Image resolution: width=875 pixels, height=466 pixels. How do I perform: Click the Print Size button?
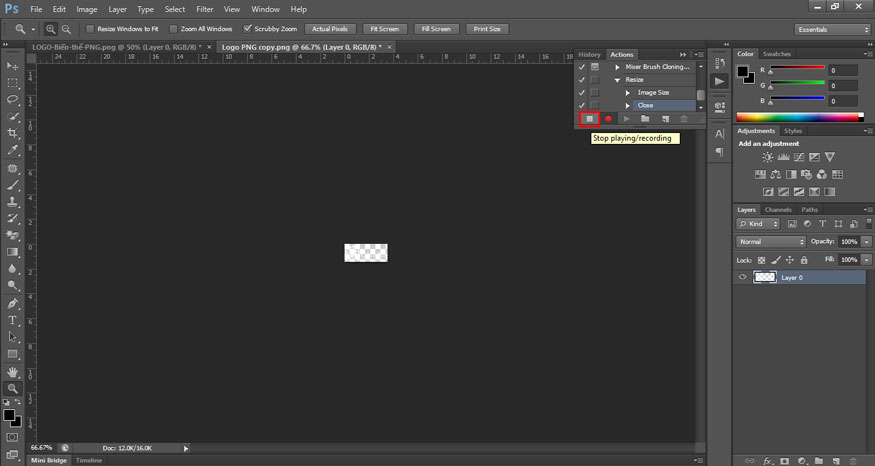coord(487,29)
